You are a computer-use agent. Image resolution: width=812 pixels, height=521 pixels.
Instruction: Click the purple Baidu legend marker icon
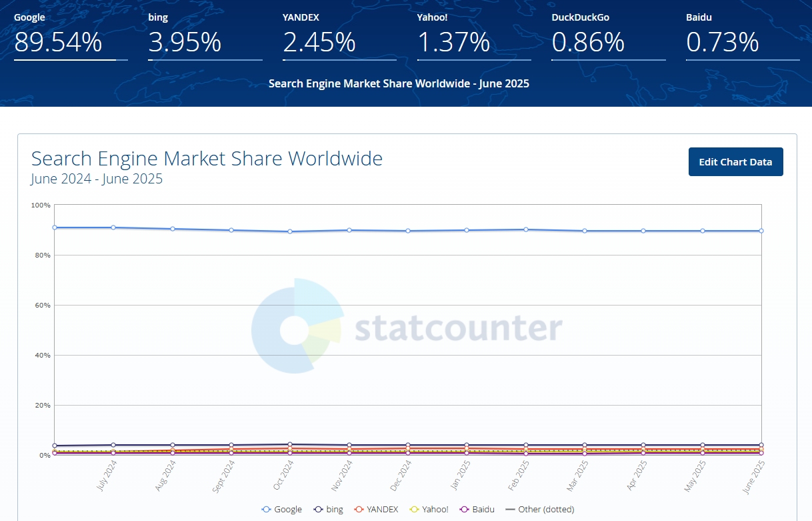click(465, 509)
